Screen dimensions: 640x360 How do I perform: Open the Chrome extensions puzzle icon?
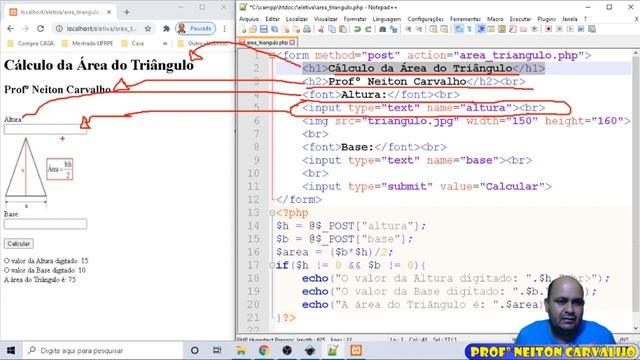pyautogui.click(x=166, y=29)
